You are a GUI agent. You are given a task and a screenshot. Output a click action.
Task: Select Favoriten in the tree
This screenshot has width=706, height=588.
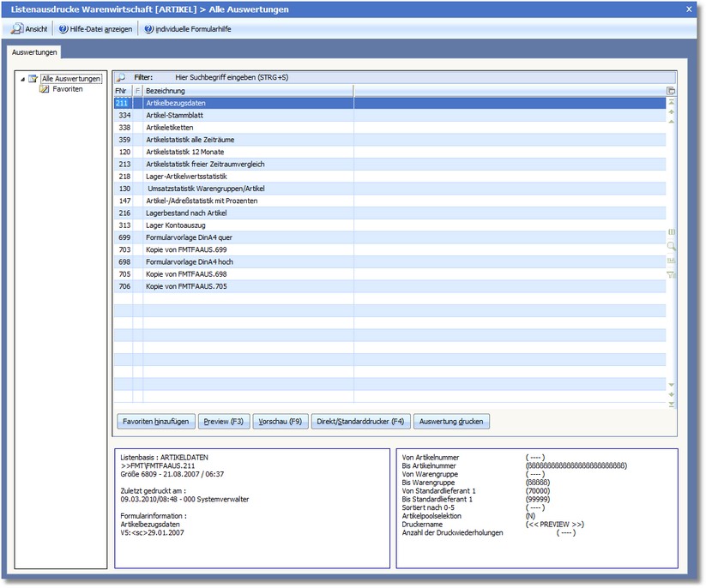click(67, 88)
